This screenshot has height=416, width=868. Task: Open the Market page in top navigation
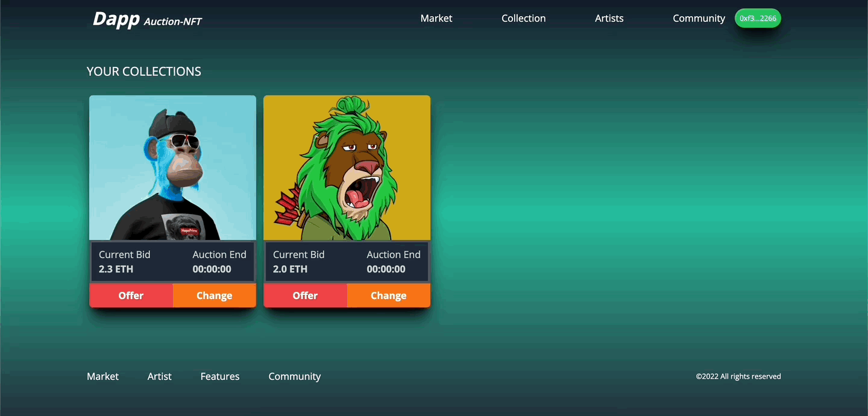pos(436,18)
